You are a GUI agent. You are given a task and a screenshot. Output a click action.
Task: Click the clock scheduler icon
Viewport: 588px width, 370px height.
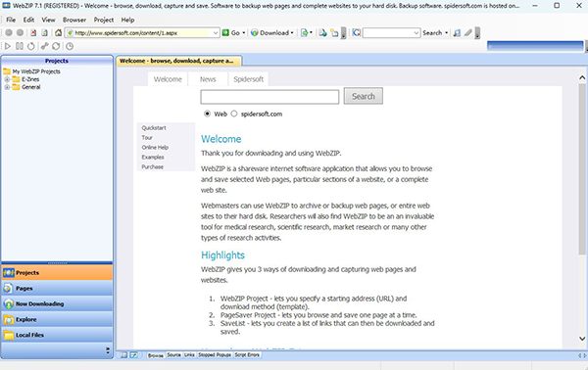70,46
